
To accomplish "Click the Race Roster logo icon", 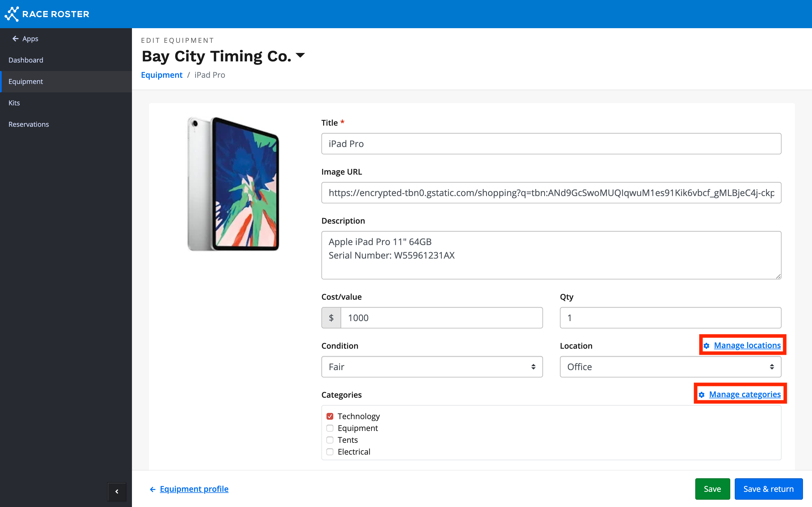I will tap(12, 14).
